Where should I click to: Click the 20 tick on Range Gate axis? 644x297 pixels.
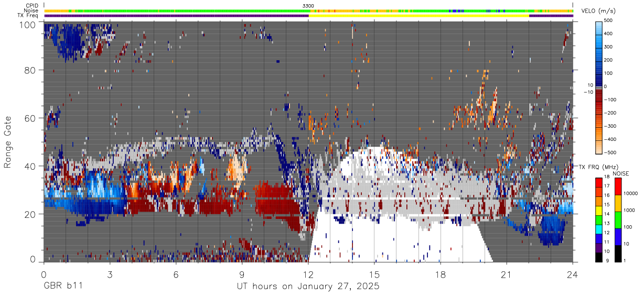coord(30,215)
